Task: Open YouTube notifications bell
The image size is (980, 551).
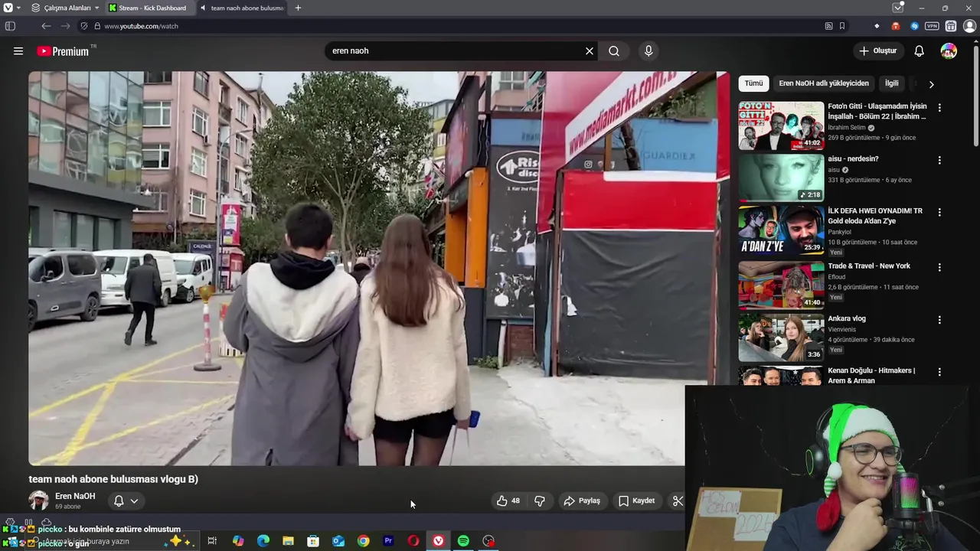Action: (x=920, y=51)
